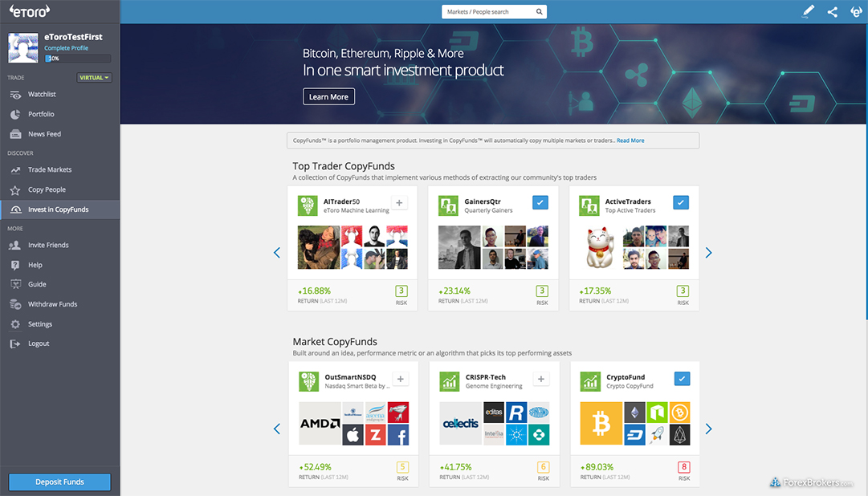Add OutSmartNSDQ to watchlist with plus

point(400,379)
